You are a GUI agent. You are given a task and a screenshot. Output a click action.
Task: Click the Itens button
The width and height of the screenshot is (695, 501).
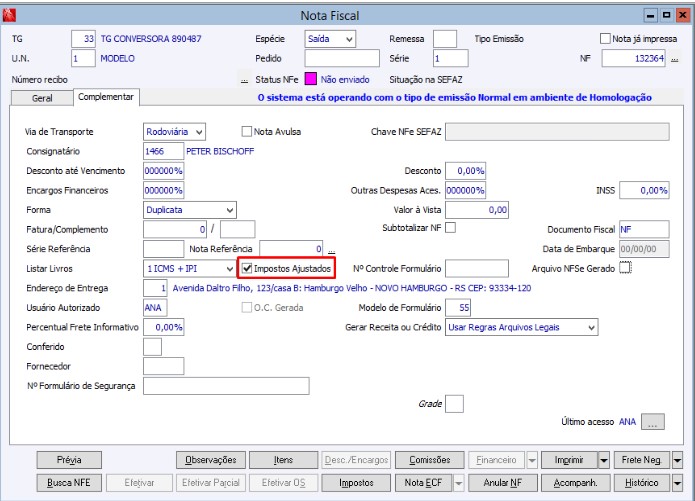point(283,460)
